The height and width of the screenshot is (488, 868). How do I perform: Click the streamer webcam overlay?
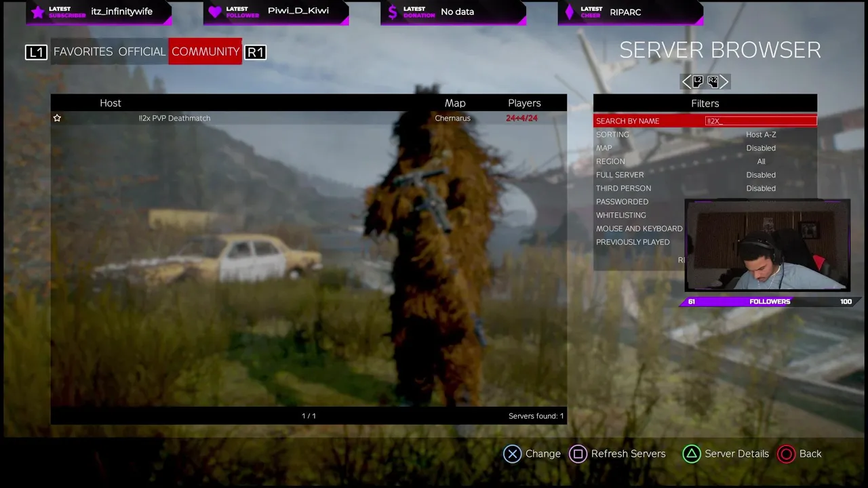[x=767, y=245]
